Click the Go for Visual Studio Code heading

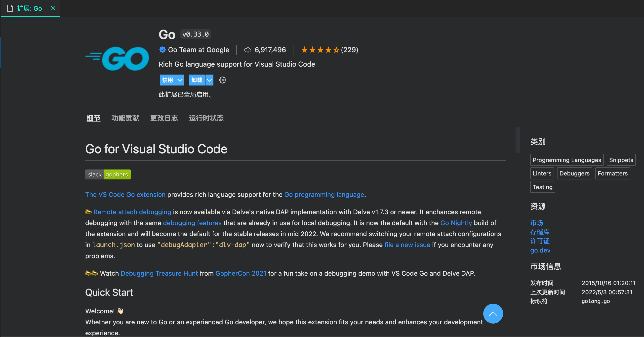pos(156,149)
